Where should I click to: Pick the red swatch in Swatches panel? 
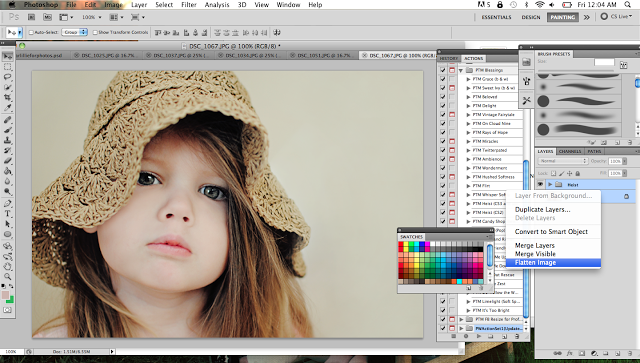pyautogui.click(x=401, y=244)
